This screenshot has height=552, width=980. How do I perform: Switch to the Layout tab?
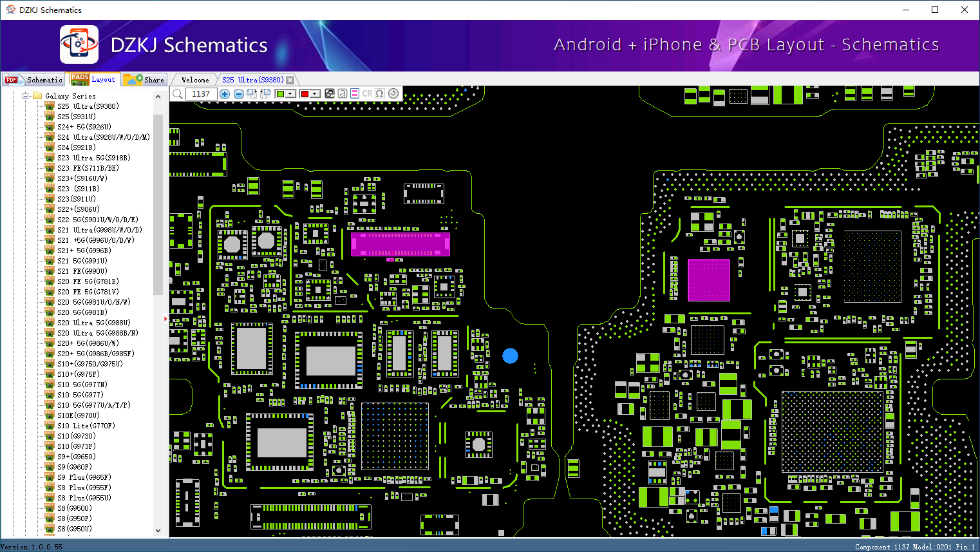93,79
